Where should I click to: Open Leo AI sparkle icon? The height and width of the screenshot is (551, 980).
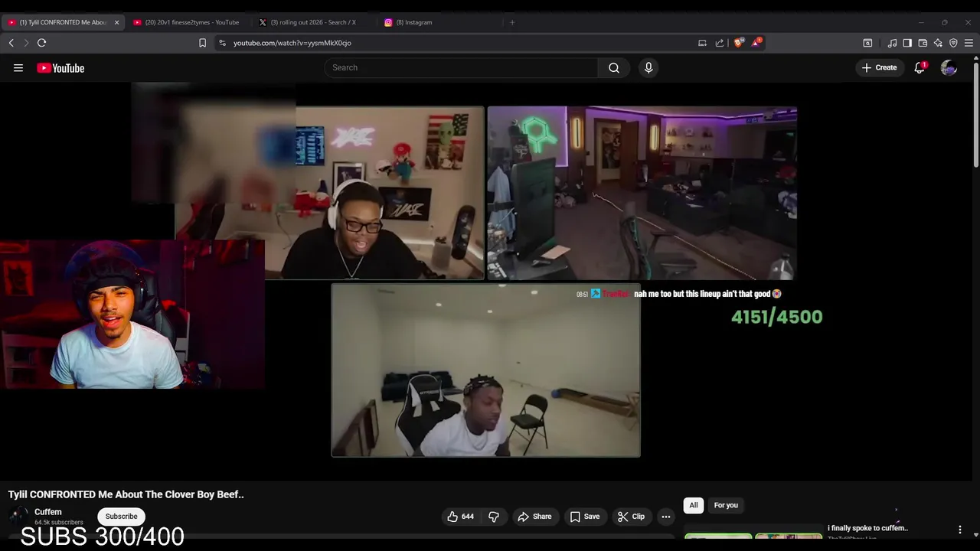tap(938, 43)
